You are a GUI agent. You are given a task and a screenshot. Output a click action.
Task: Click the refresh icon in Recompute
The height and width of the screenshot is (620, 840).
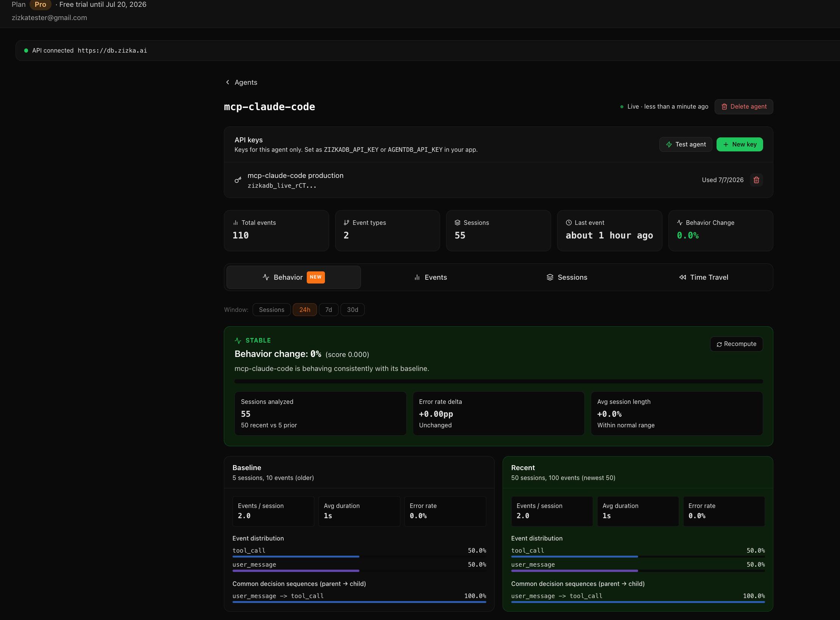pyautogui.click(x=719, y=344)
